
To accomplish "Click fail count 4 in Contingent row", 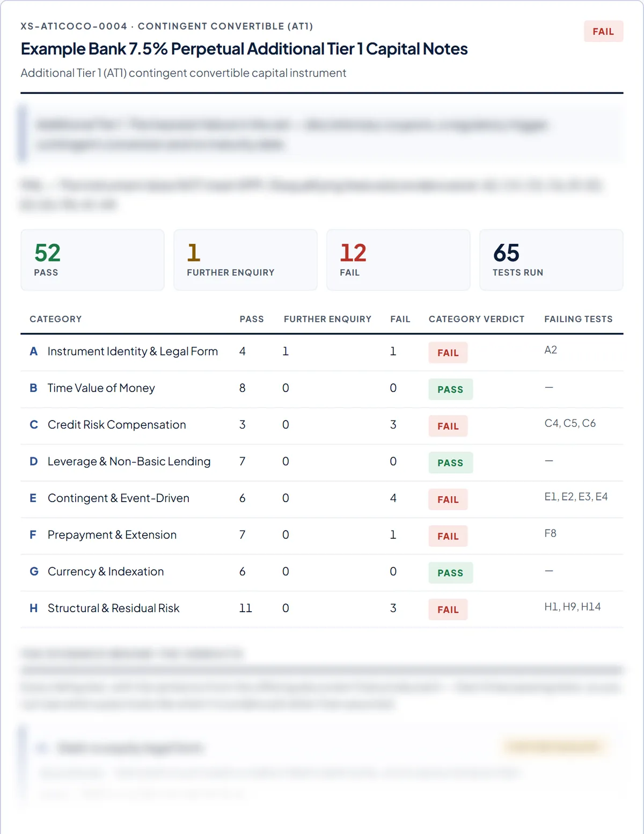I will point(393,498).
